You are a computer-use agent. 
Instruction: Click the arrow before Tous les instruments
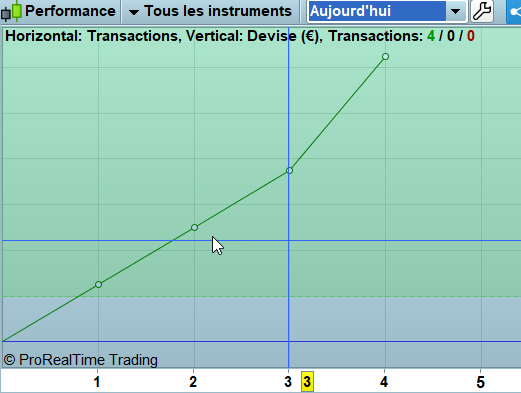134,12
